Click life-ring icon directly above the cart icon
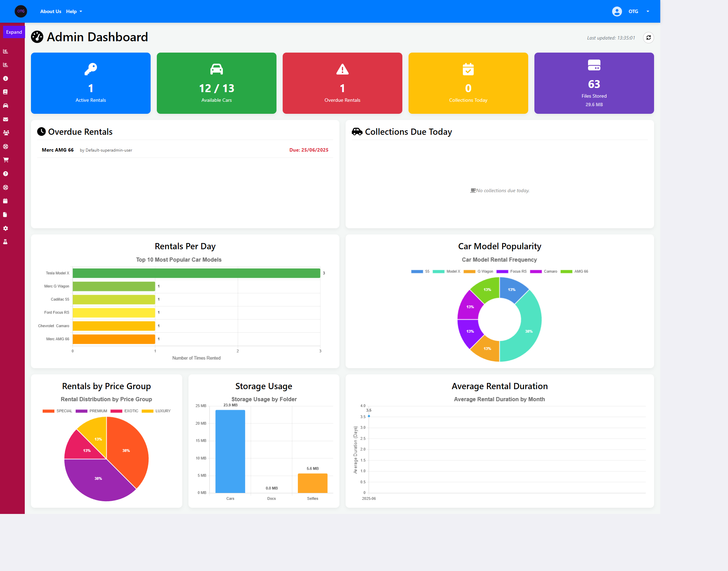The image size is (728, 571). [x=6, y=146]
